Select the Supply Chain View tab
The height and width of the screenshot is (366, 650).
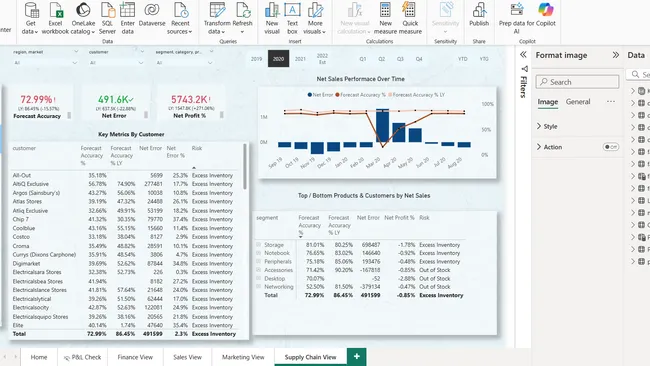coord(310,357)
